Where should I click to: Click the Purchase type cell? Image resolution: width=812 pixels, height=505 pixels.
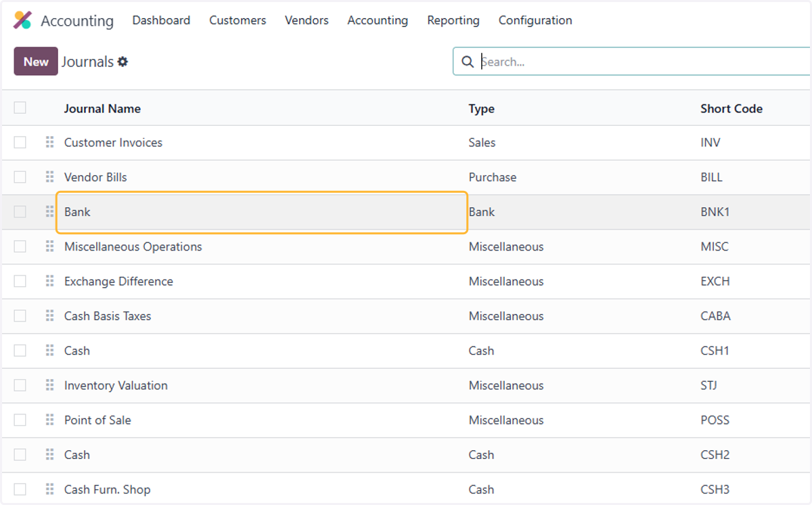[x=493, y=177]
